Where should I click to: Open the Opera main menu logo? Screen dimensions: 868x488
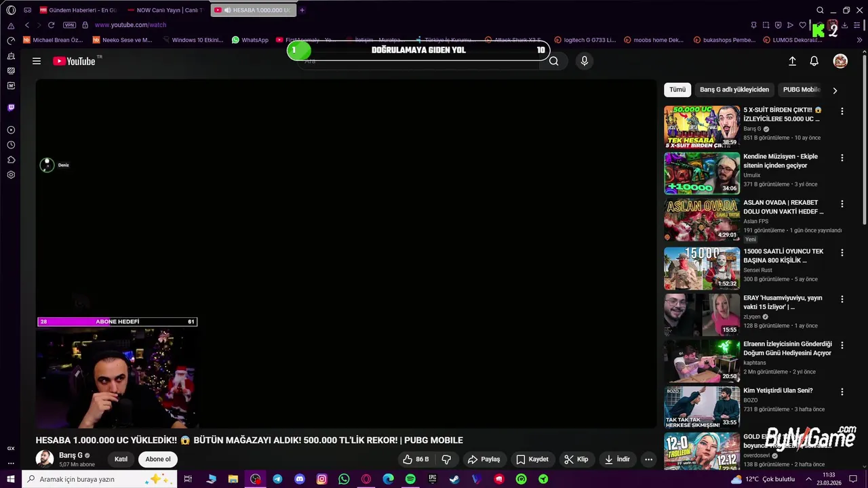pyautogui.click(x=11, y=10)
